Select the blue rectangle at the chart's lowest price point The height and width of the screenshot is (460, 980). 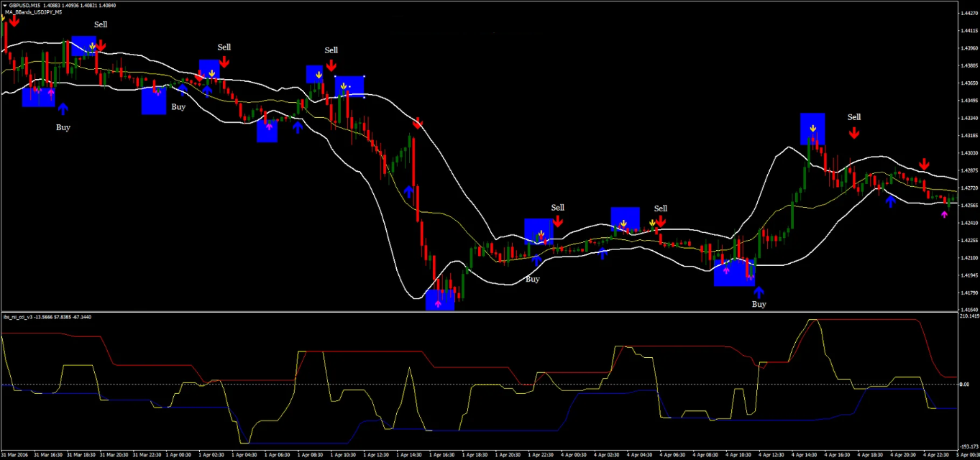tap(439, 300)
